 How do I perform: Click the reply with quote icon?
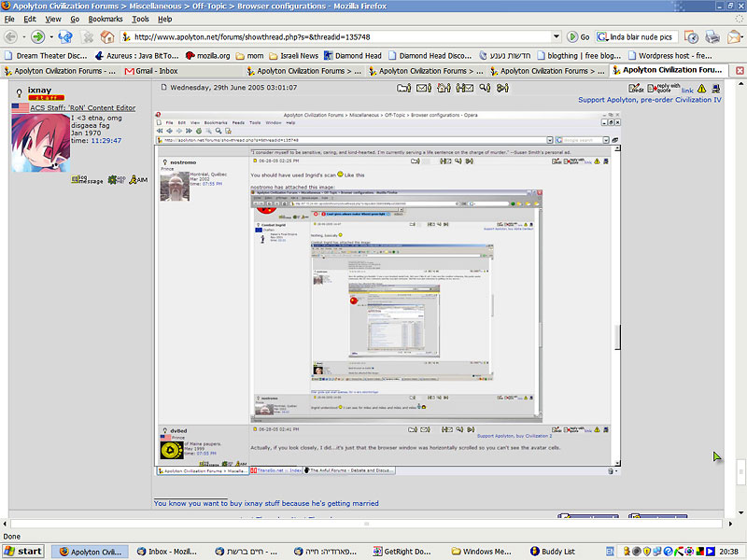point(662,88)
